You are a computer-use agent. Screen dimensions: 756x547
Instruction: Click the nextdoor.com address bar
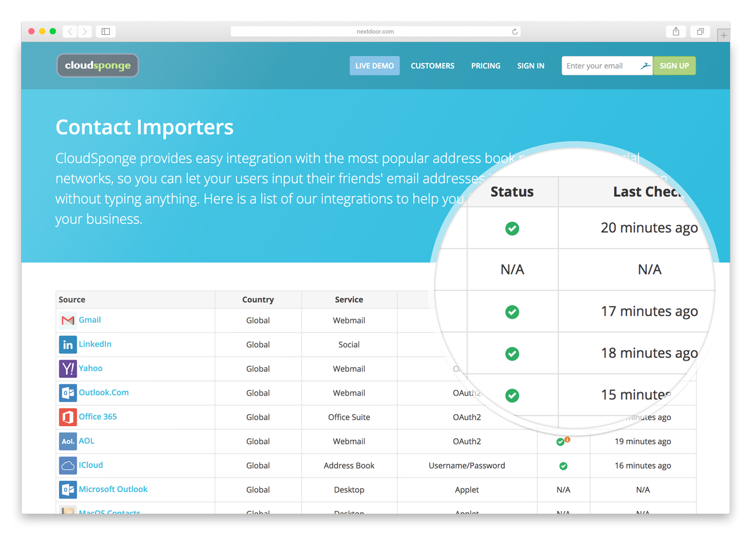pyautogui.click(x=375, y=32)
